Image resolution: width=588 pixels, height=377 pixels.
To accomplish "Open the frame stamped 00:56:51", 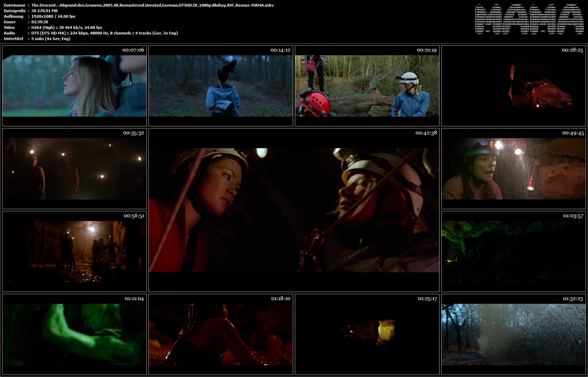I will [x=74, y=251].
